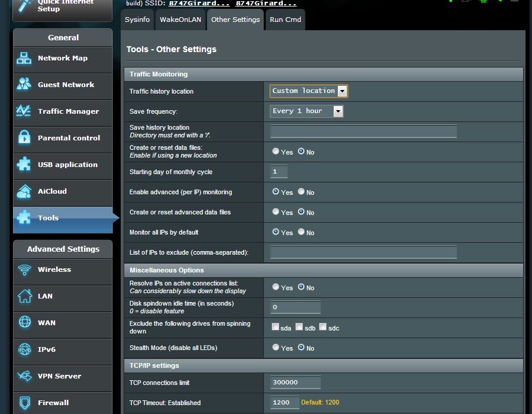Click the Quick Internet Setup wand icon
Viewport: 532px width, 414px height.
(25, 5)
